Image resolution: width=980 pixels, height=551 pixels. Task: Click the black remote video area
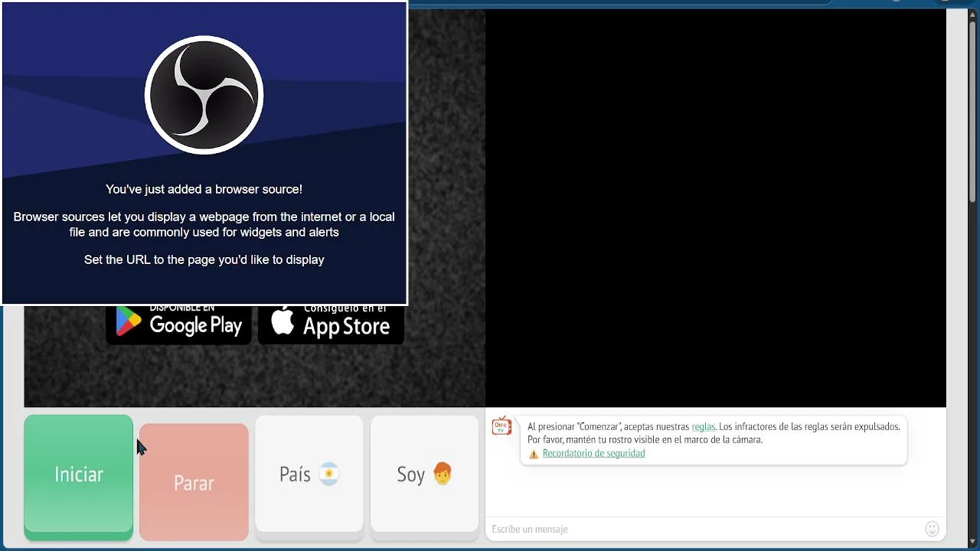[x=716, y=208]
